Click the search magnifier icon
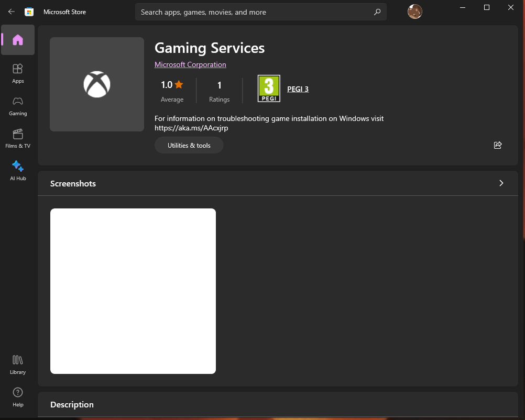 click(x=377, y=12)
